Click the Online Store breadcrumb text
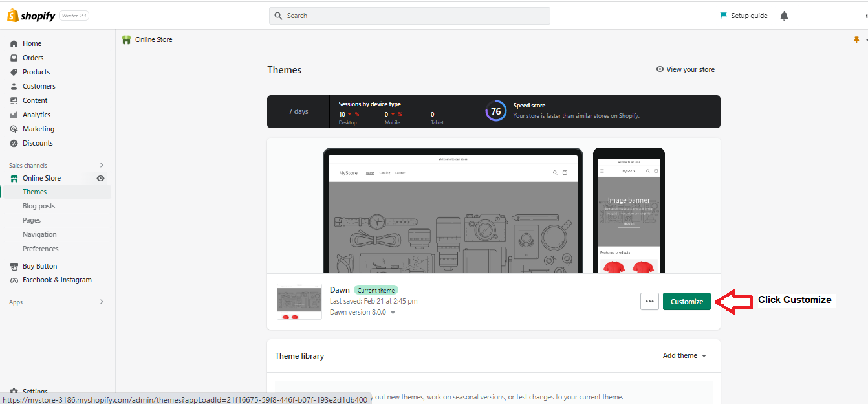 tap(154, 39)
